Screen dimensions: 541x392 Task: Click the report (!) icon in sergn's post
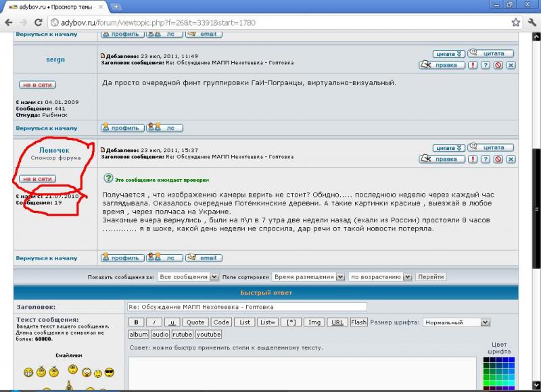click(473, 66)
